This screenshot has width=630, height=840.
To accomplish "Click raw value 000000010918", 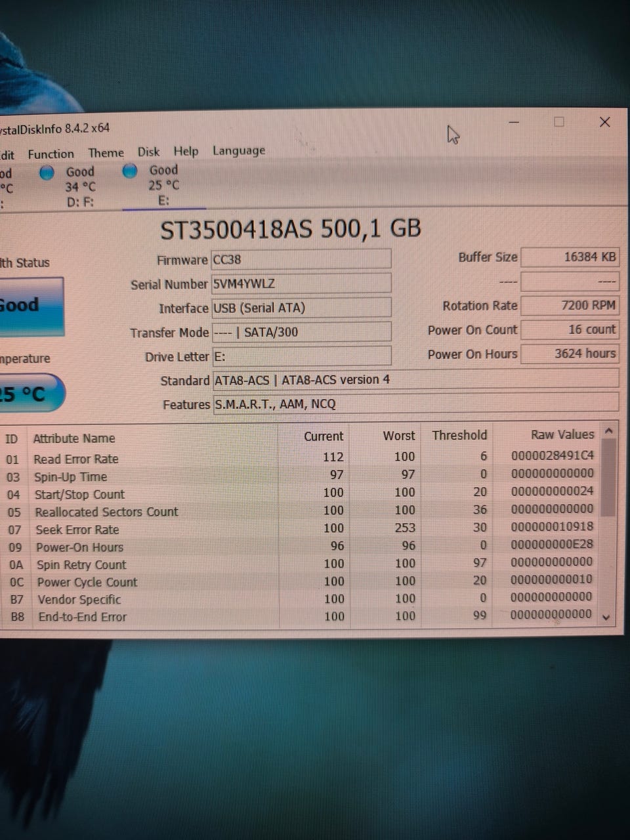I will coord(552,526).
